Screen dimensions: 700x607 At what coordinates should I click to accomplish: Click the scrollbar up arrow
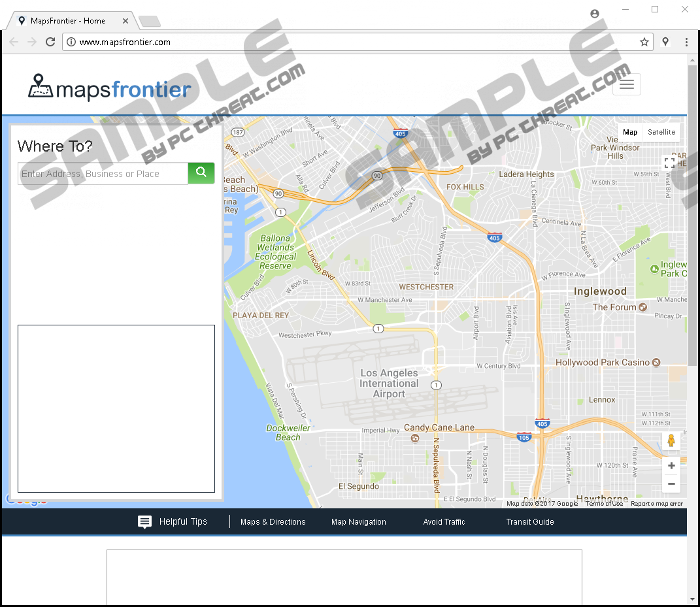[x=692, y=60]
